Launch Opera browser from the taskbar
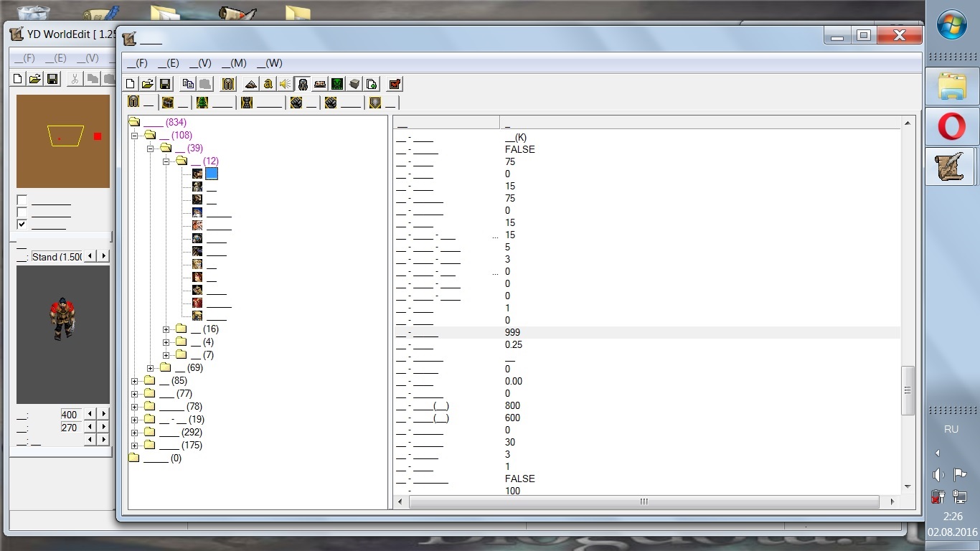 (x=951, y=127)
